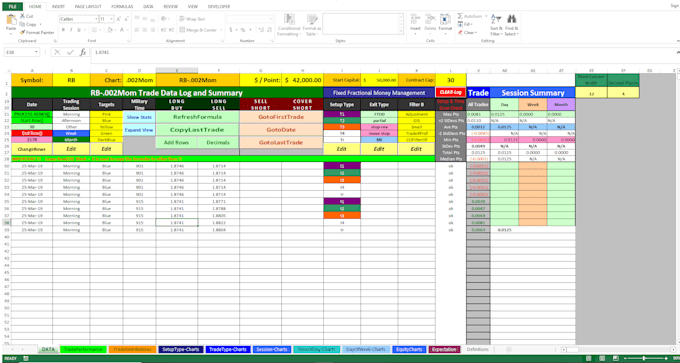Open the Clear eraser dropdown

tap(468, 33)
